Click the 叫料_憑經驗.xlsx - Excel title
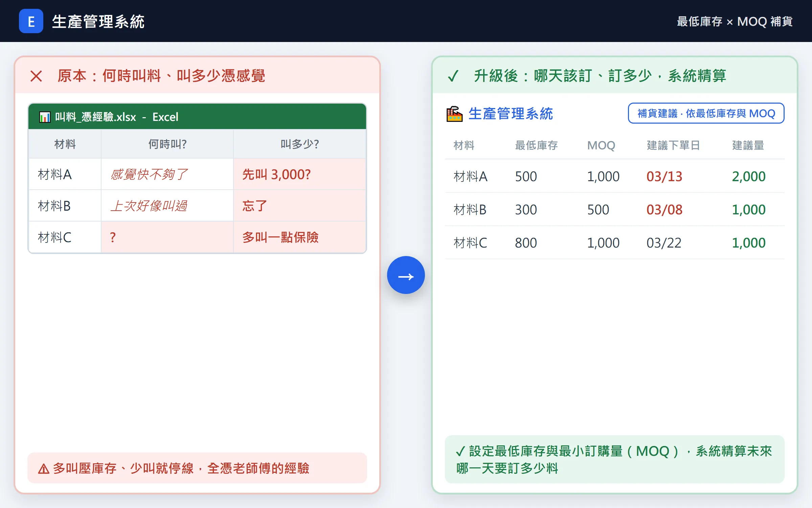Screen dimensions: 812x508 (116, 117)
